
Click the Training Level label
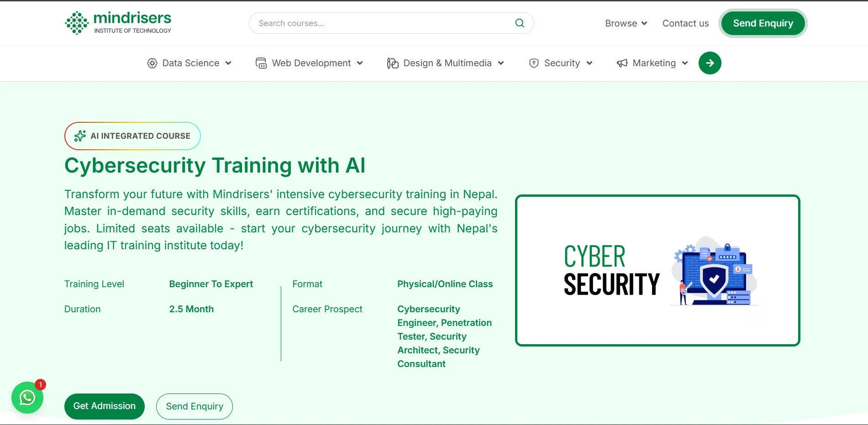tap(94, 284)
